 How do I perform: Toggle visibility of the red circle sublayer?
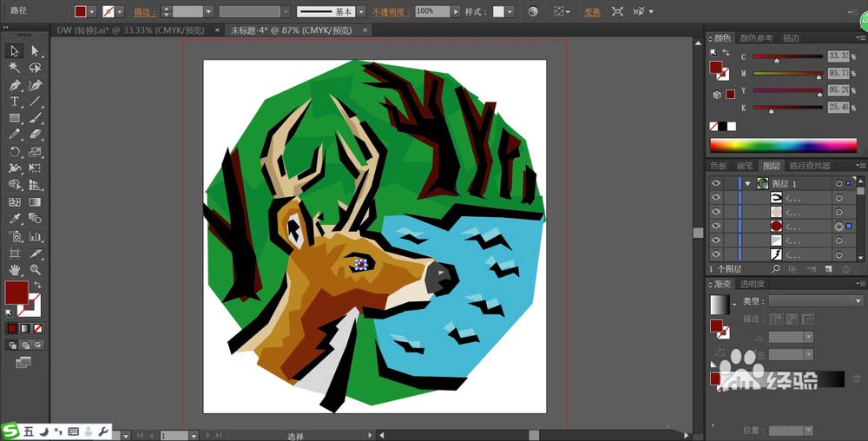[716, 226]
